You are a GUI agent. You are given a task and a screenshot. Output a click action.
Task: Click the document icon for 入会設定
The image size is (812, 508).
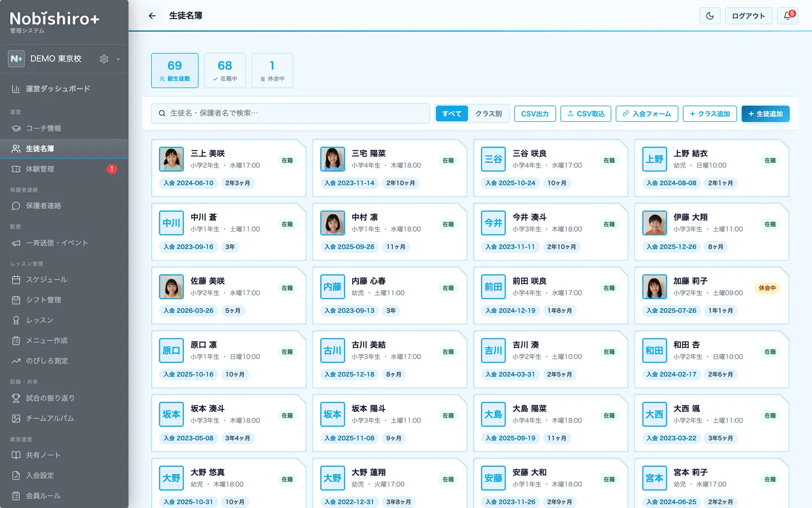coord(16,475)
